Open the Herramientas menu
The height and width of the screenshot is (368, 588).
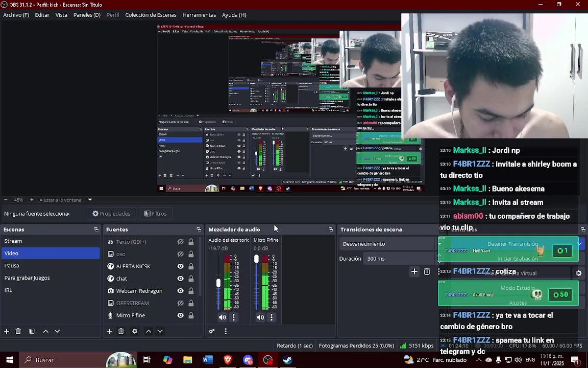199,15
